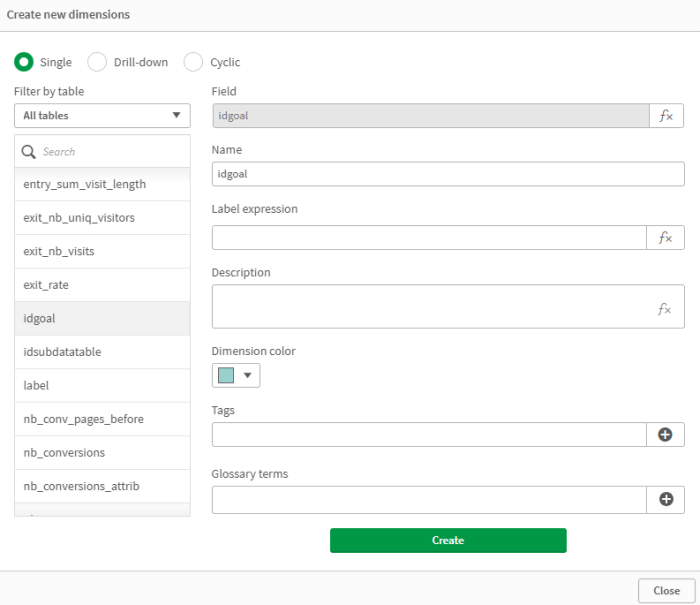Expand the Dimension color dropdown arrow
This screenshot has width=700, height=605.
[247, 376]
